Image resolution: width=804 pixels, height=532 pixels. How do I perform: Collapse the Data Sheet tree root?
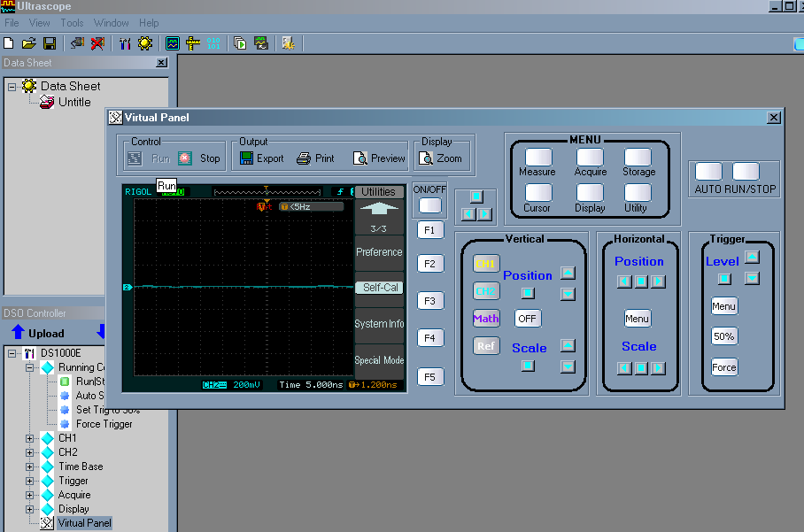click(12, 87)
